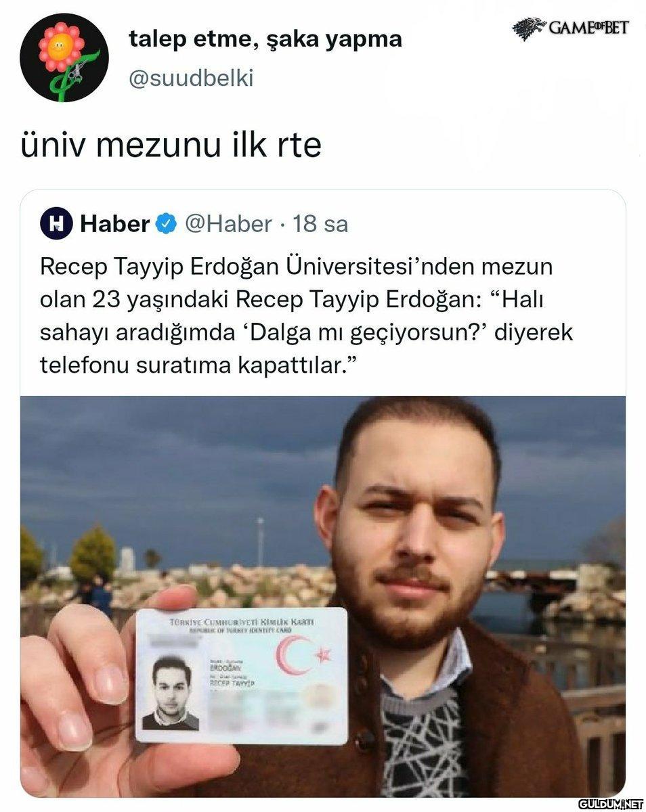Open the display name talep etme, şaka yapma
Image resolution: width=646 pixels, height=812 pixels.
[265, 39]
